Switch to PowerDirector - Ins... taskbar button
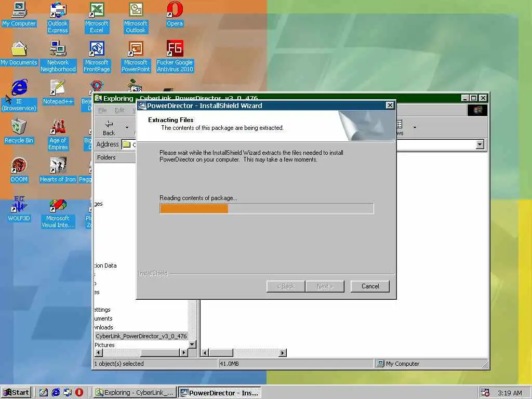The image size is (532, 399). [220, 393]
